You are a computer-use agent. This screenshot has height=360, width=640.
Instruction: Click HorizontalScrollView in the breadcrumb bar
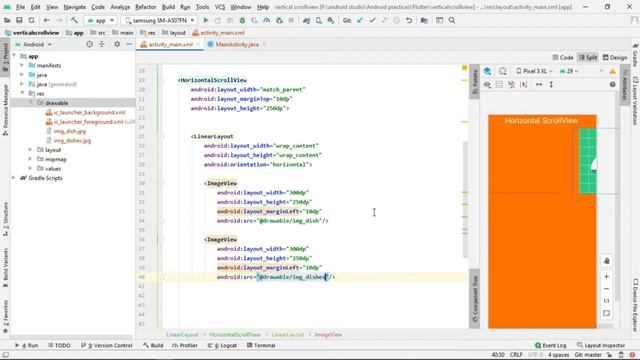235,334
